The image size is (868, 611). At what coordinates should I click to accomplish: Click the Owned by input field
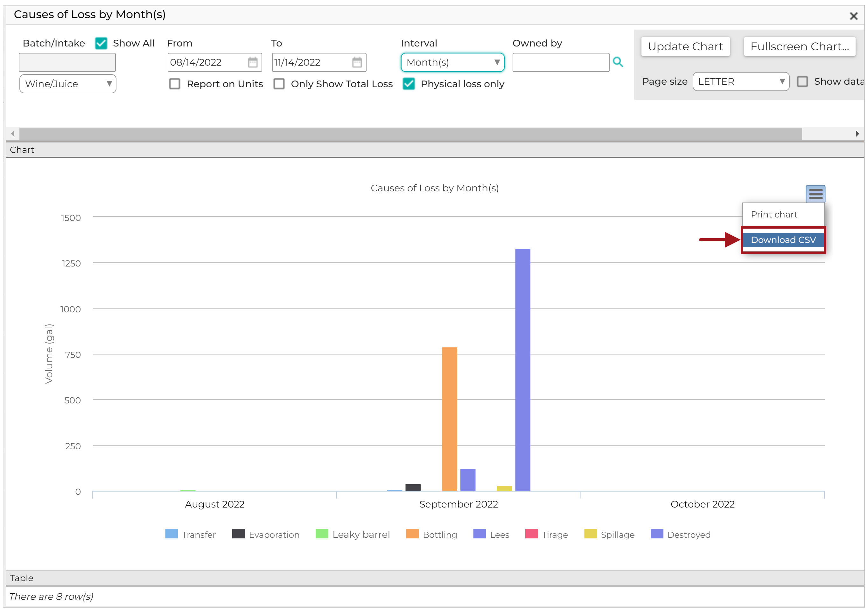click(561, 62)
